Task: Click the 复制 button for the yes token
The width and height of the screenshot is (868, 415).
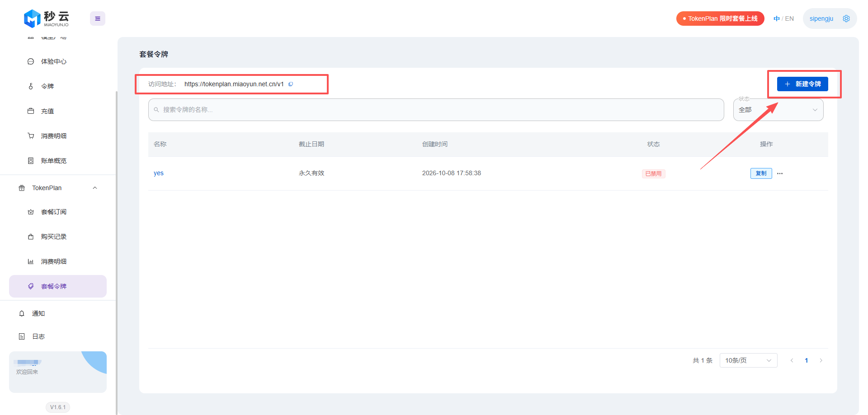Action: pos(761,173)
